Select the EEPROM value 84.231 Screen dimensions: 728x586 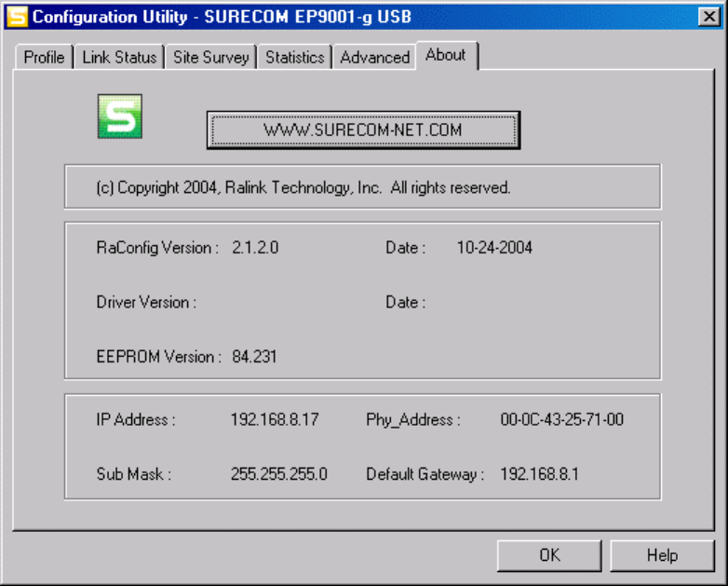pos(254,357)
